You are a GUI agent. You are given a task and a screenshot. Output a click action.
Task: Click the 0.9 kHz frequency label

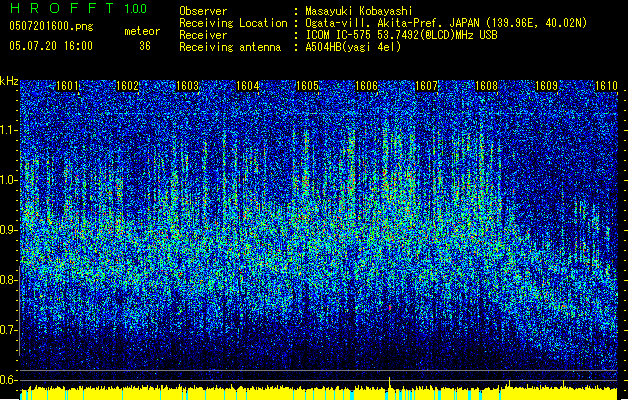[9, 230]
